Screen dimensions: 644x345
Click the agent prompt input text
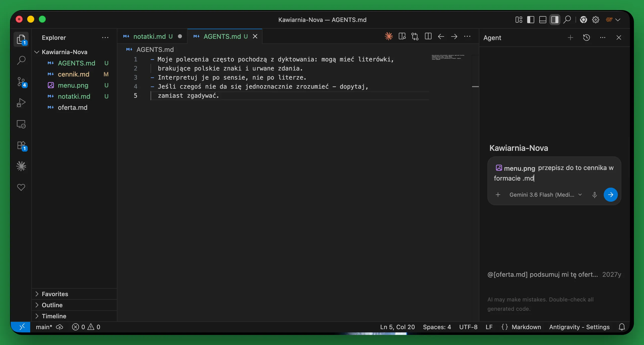(x=554, y=173)
